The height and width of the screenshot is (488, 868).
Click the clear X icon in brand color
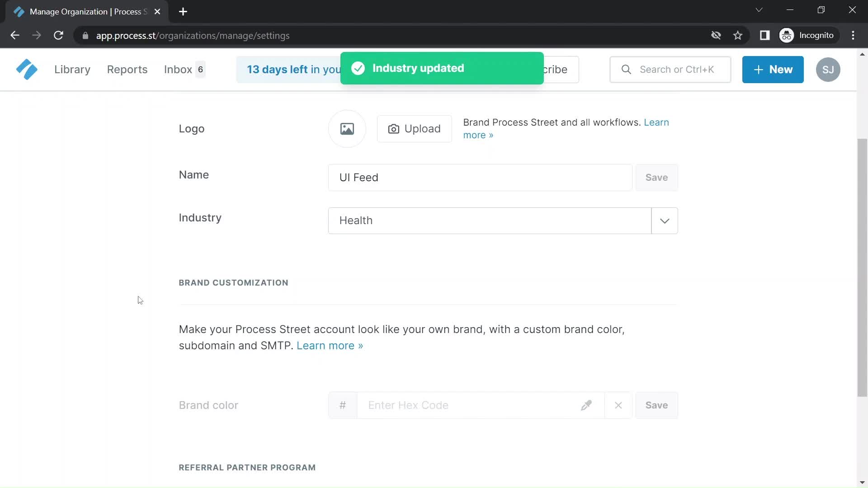point(618,404)
